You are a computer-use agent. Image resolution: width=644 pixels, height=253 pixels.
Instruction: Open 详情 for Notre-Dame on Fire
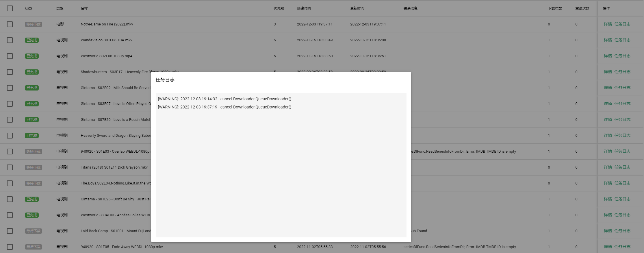[x=608, y=24]
